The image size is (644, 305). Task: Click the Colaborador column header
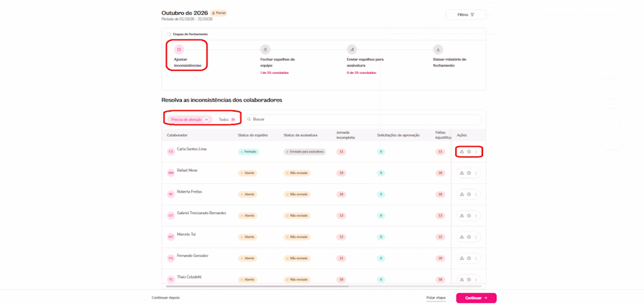pos(177,135)
